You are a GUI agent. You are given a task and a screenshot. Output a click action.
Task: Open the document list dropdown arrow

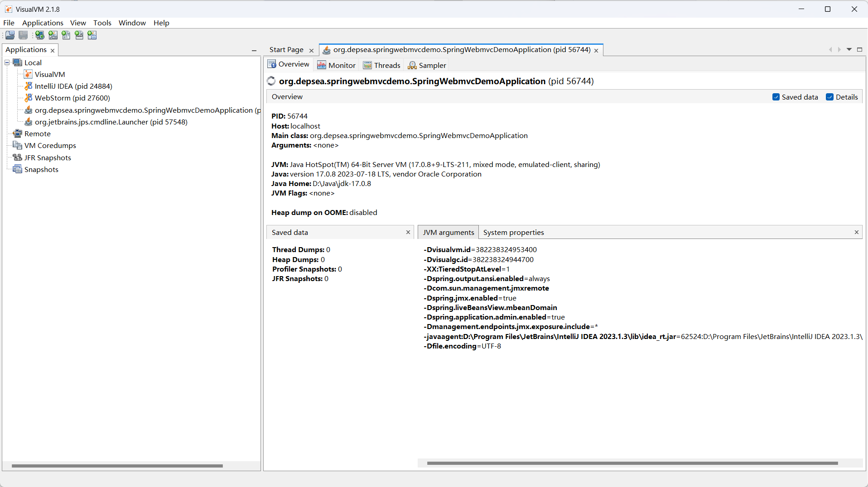(849, 49)
